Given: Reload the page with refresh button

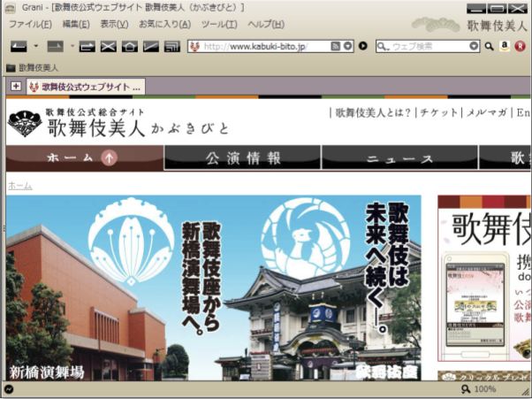Looking at the screenshot, I should click(87, 46).
